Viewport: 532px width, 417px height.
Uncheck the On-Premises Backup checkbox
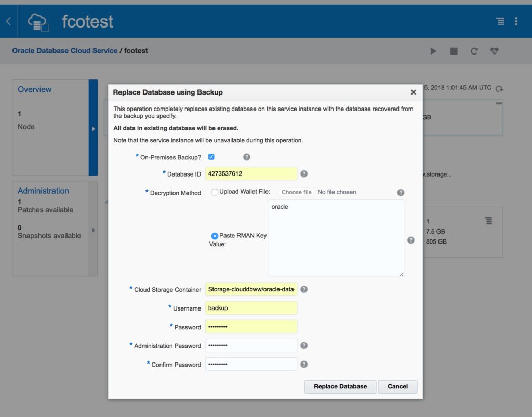coord(211,157)
